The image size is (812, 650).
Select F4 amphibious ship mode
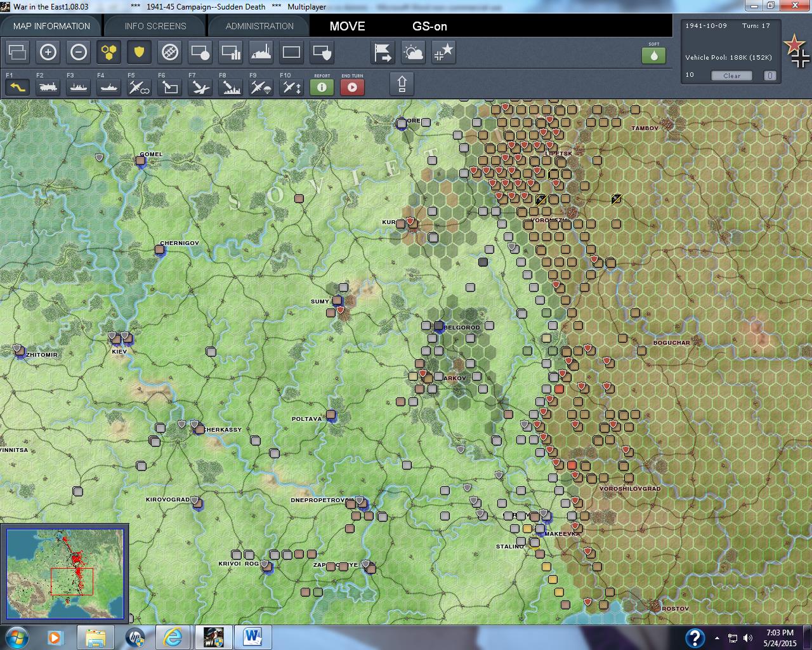pos(108,86)
